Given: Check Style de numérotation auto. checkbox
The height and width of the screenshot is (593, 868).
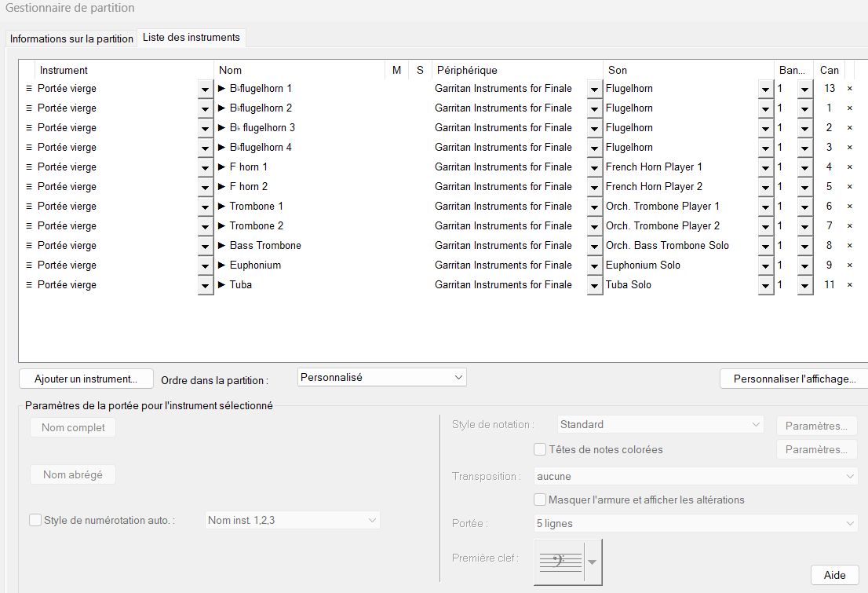Looking at the screenshot, I should click(35, 520).
